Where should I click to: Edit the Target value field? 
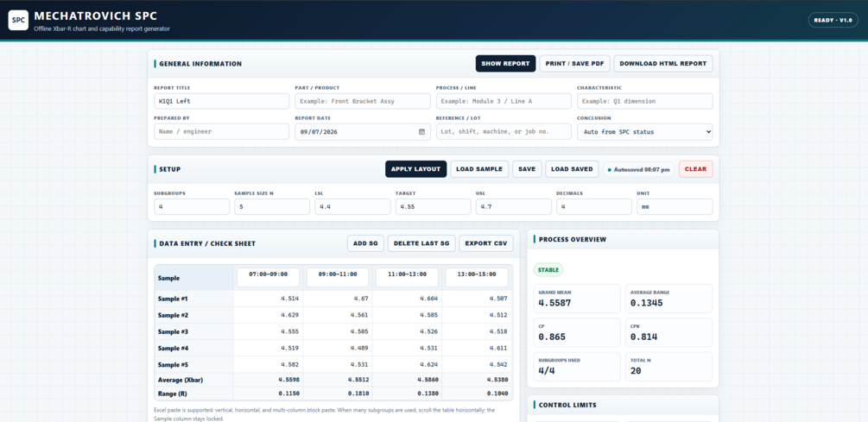(x=433, y=207)
